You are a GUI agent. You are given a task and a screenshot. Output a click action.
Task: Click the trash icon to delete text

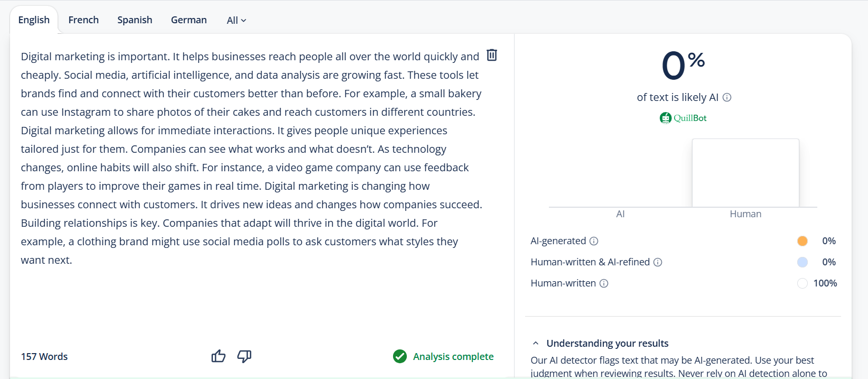[x=491, y=55]
